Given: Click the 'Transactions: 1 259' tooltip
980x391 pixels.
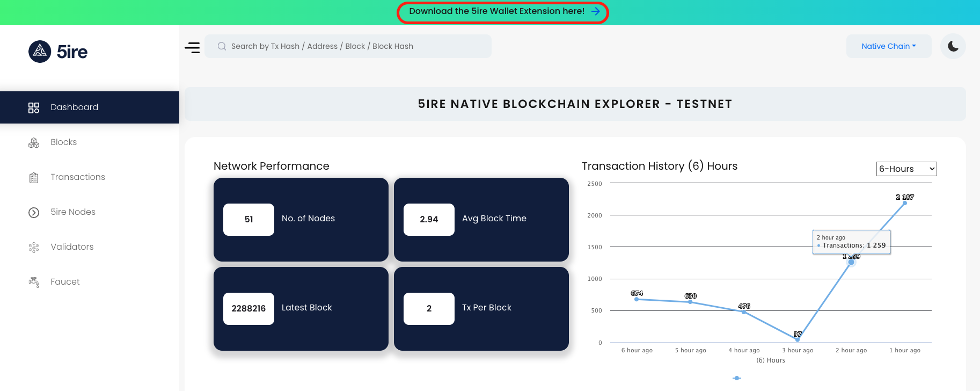Looking at the screenshot, I should tap(852, 242).
